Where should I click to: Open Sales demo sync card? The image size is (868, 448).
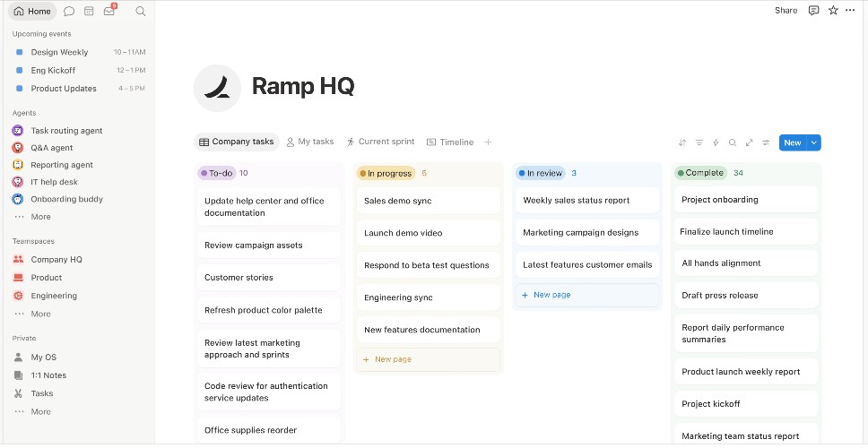coord(429,202)
